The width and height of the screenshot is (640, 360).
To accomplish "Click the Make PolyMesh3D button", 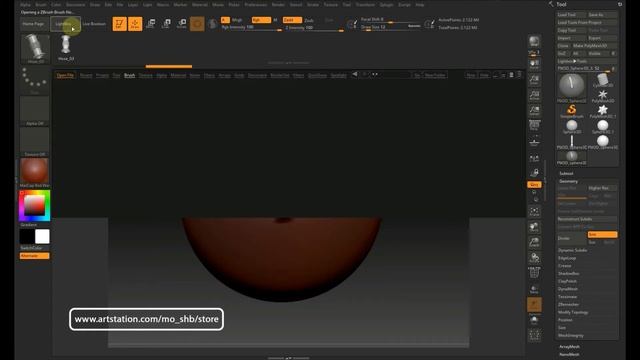I will click(x=594, y=46).
